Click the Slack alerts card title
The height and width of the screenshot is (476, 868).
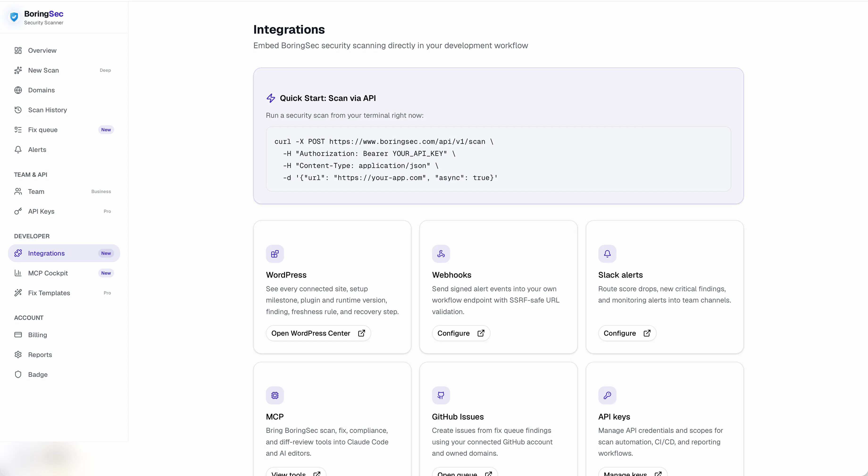[620, 275]
